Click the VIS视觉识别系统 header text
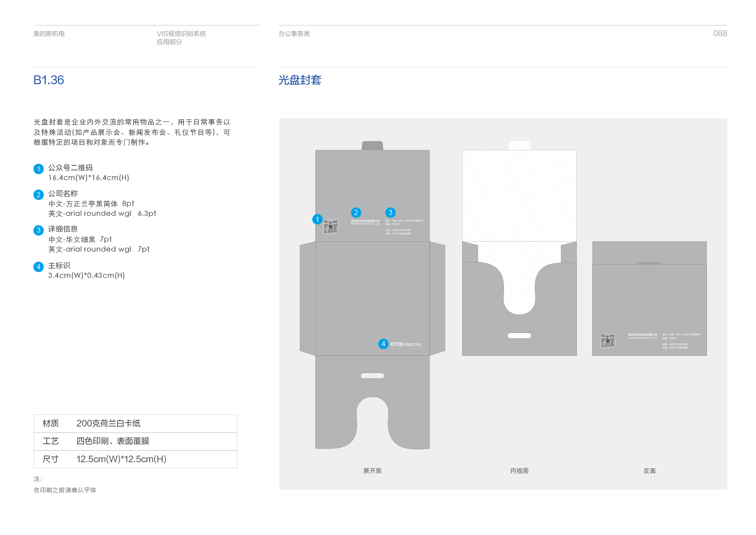 181,34
